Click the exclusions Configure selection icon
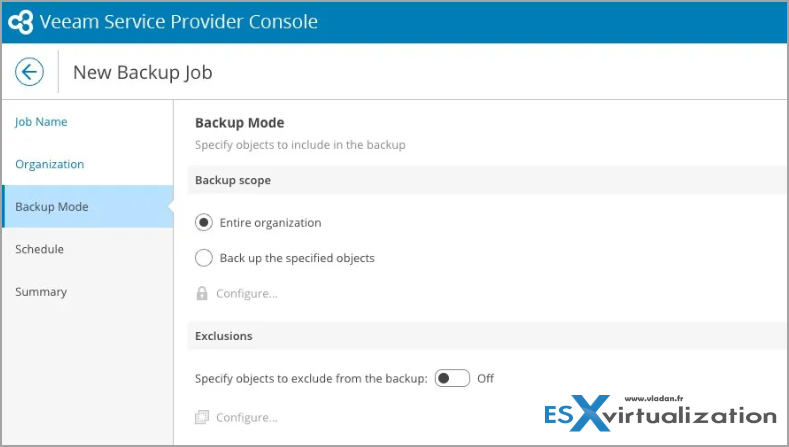 pyautogui.click(x=202, y=417)
